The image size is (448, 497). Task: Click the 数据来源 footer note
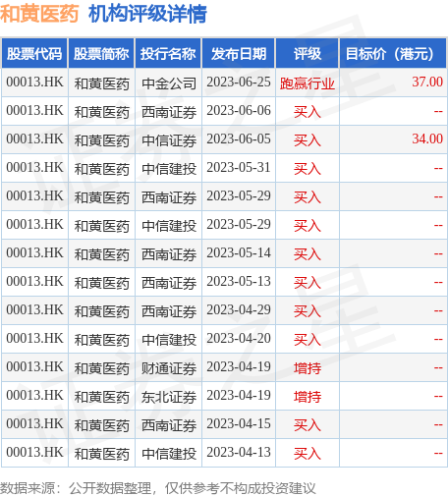(x=158, y=488)
